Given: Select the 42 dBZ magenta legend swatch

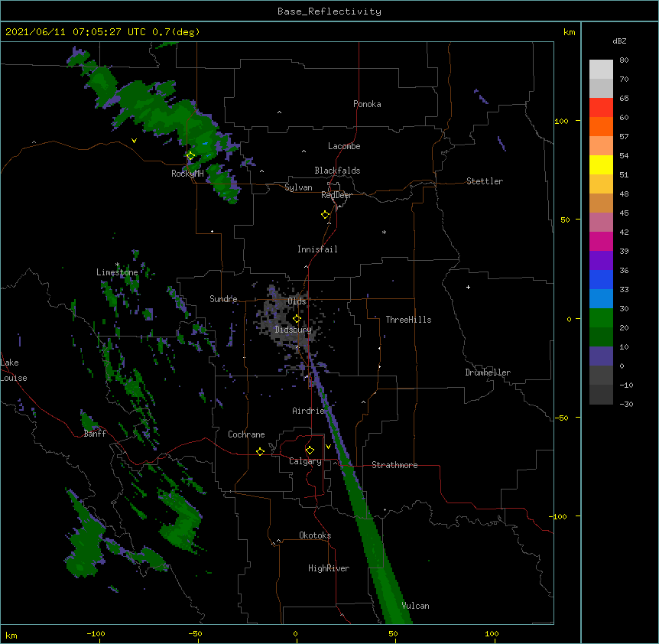Looking at the screenshot, I should tap(601, 241).
